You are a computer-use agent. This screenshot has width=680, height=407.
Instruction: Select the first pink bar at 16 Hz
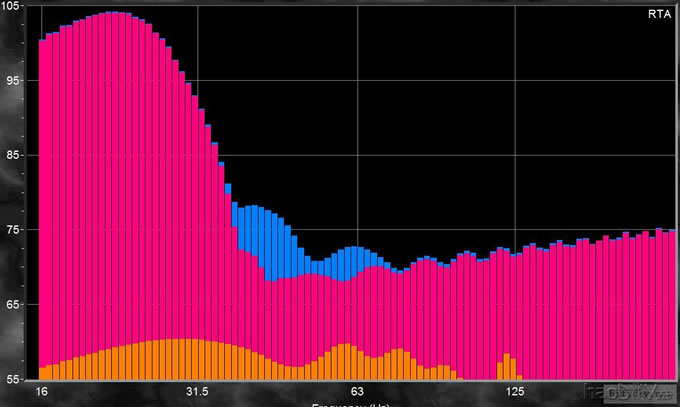tap(43, 200)
